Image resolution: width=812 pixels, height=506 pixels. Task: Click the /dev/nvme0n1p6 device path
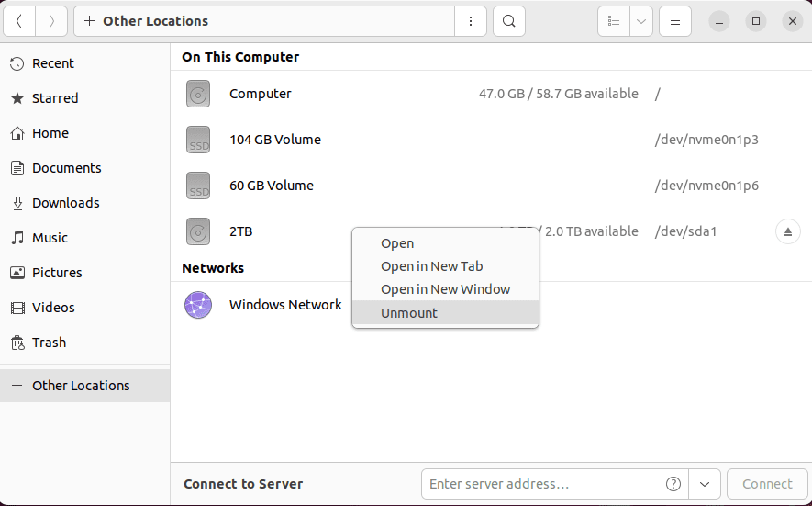click(706, 186)
